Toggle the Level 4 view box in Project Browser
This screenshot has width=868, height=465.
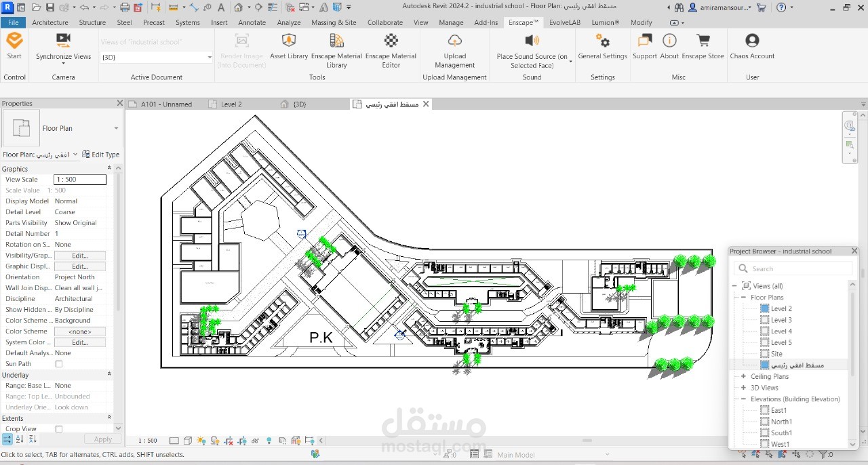pyautogui.click(x=765, y=331)
